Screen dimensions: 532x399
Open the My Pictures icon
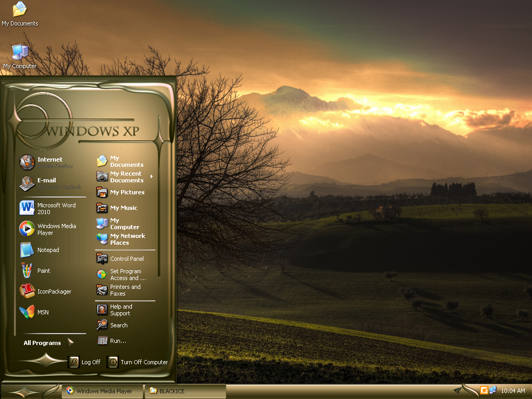coord(102,192)
